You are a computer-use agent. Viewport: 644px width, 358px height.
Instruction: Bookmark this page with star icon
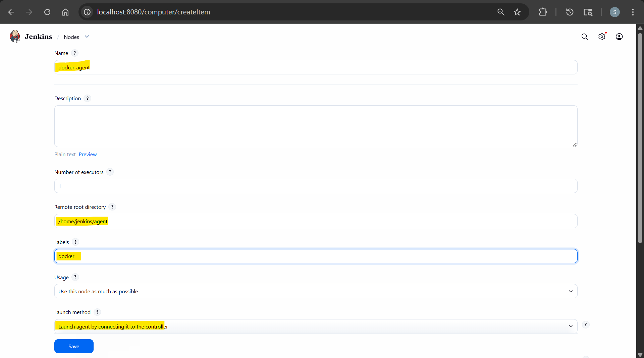pos(517,12)
